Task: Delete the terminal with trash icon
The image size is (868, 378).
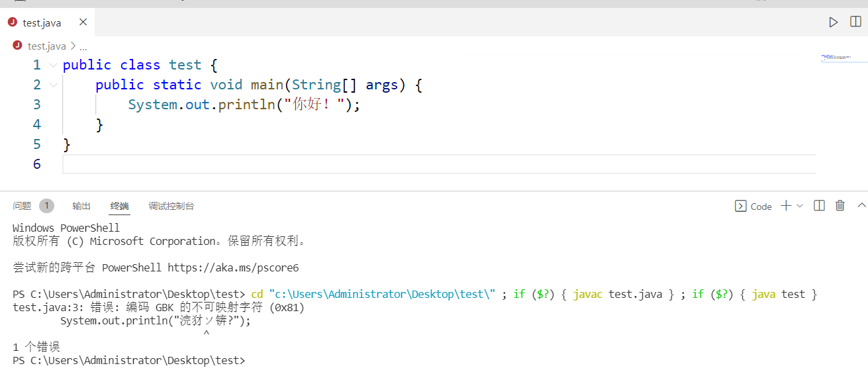Action: pyautogui.click(x=840, y=206)
